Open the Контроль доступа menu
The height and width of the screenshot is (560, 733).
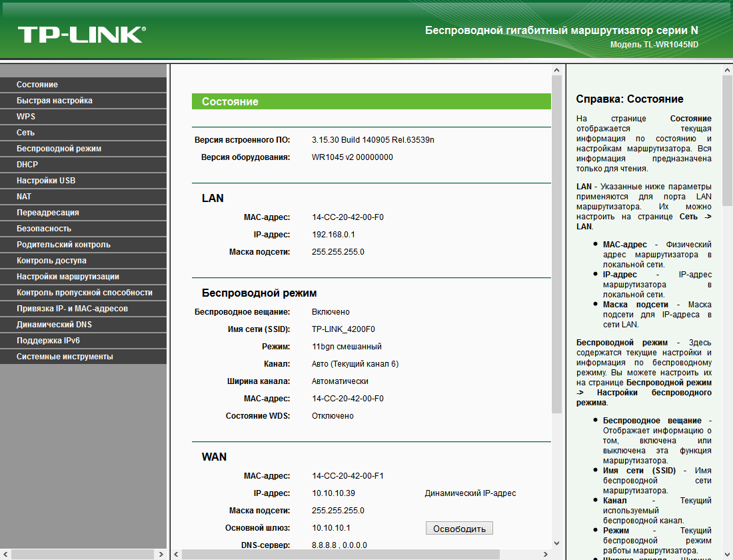[x=83, y=261]
